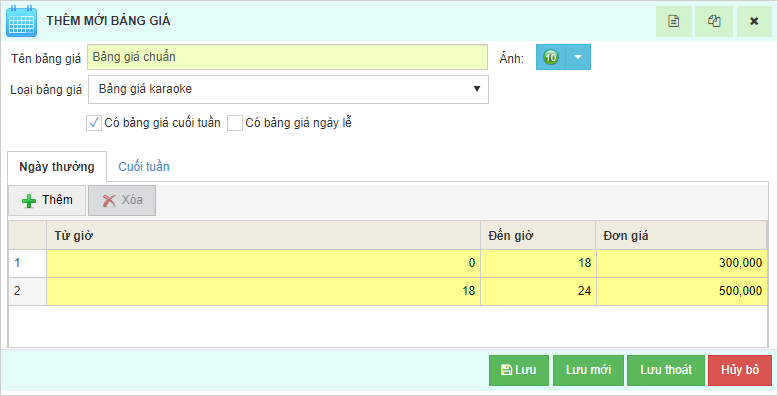Edit the Tên bảng giá text field
778x396 pixels.
click(287, 57)
